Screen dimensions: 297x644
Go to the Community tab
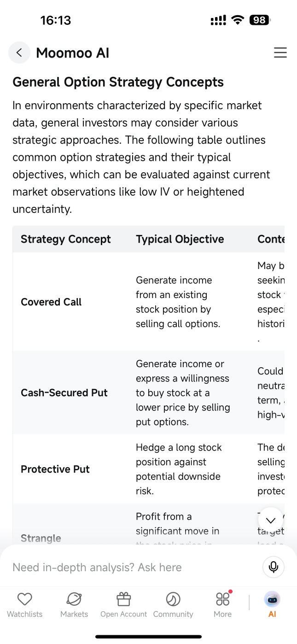point(173,605)
